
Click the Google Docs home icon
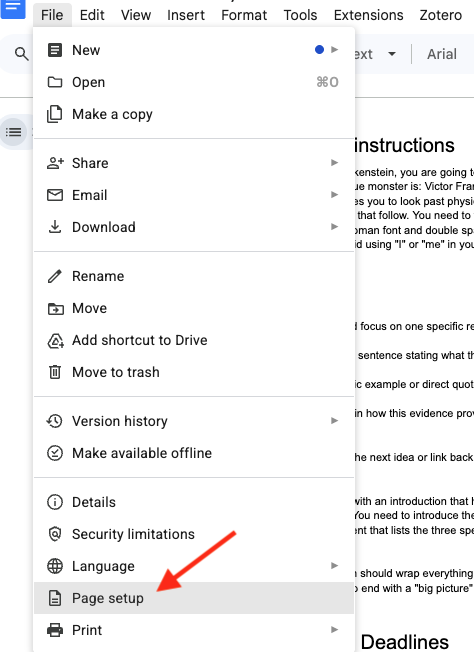[13, 8]
